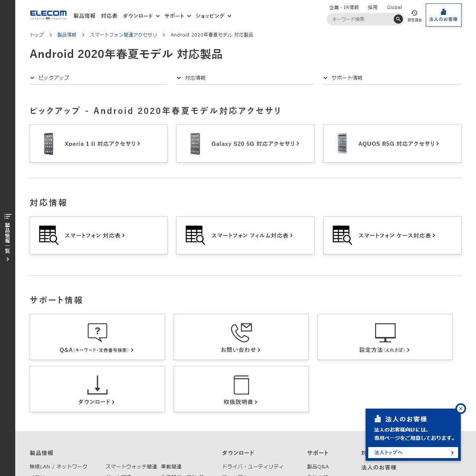This screenshot has width=476, height=476.
Task: Open browsing history clock icon
Action: click(x=414, y=13)
